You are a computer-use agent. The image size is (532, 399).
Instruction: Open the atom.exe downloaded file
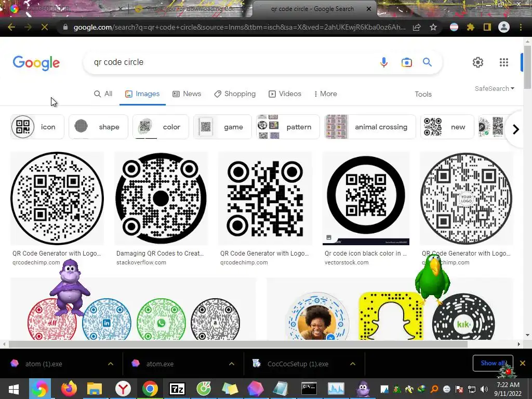160,364
